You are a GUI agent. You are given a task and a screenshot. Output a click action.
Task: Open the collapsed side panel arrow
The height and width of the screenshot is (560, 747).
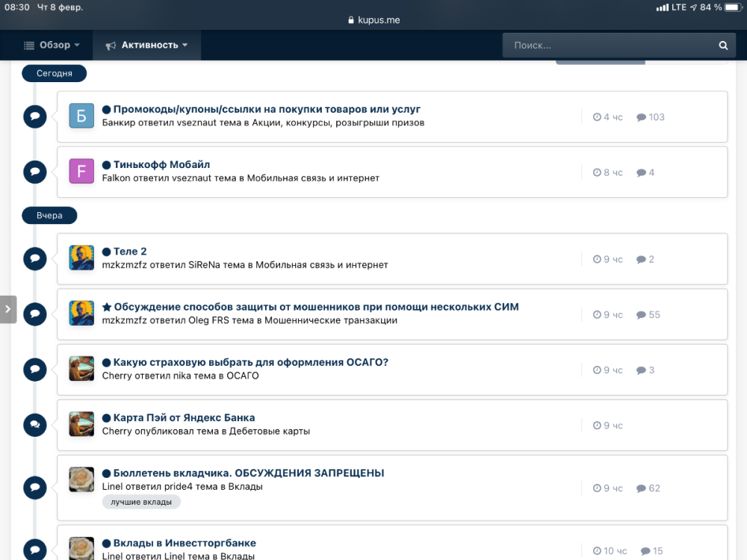pyautogui.click(x=7, y=308)
